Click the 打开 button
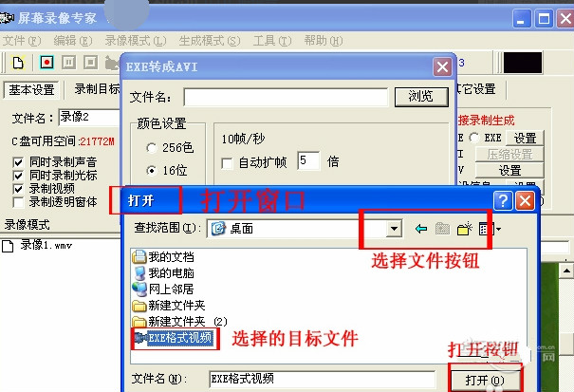 pos(485,381)
